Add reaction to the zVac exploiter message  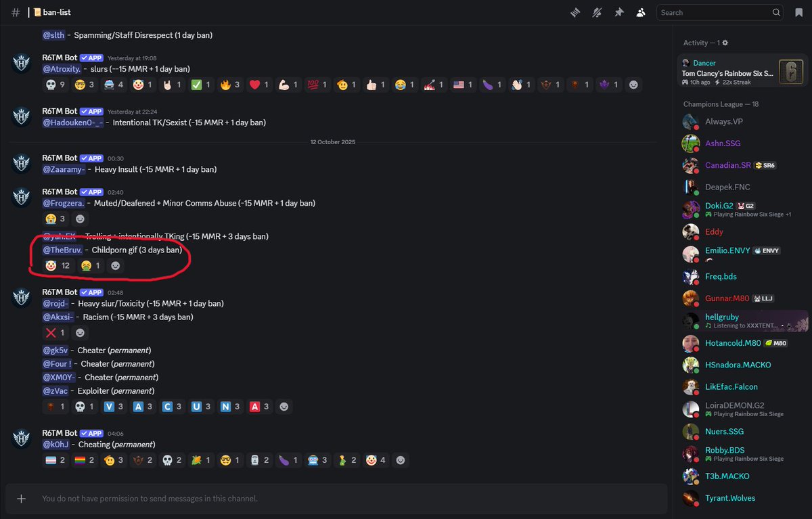pos(284,406)
